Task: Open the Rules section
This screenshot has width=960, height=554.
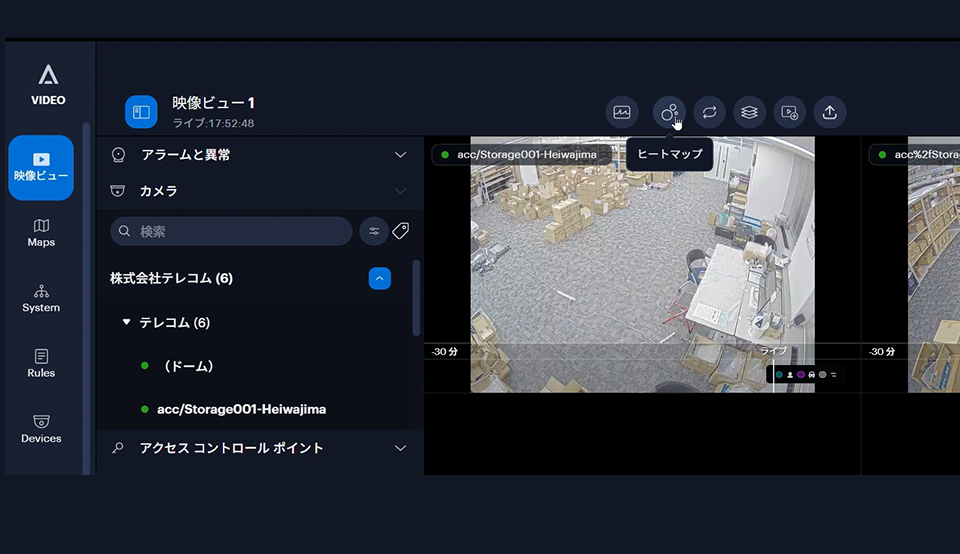Action: click(x=41, y=364)
